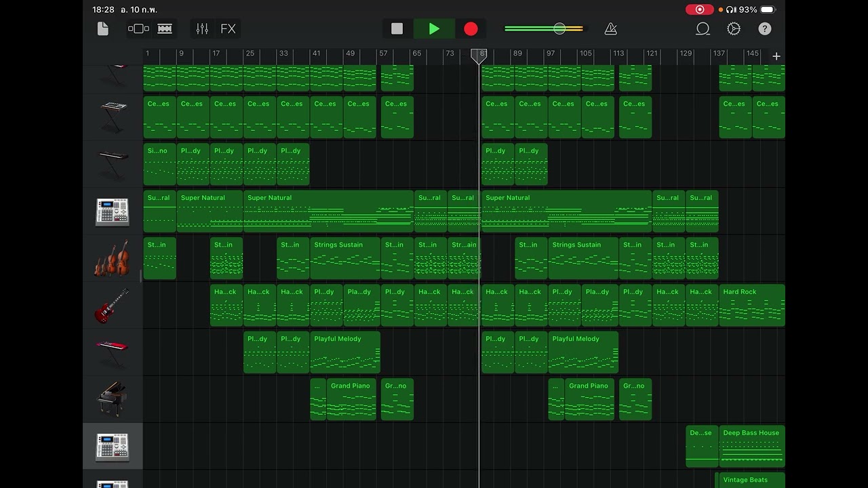Image resolution: width=868 pixels, height=488 pixels.
Task: Select the Grand Piano track icon
Action: (112, 399)
